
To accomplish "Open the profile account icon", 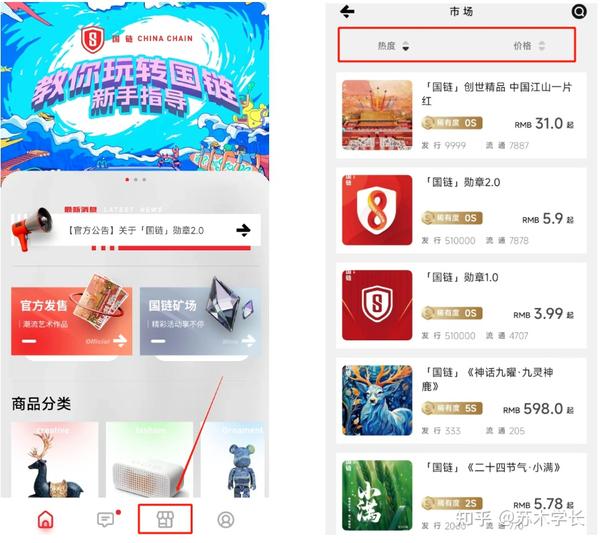I will coord(225,520).
